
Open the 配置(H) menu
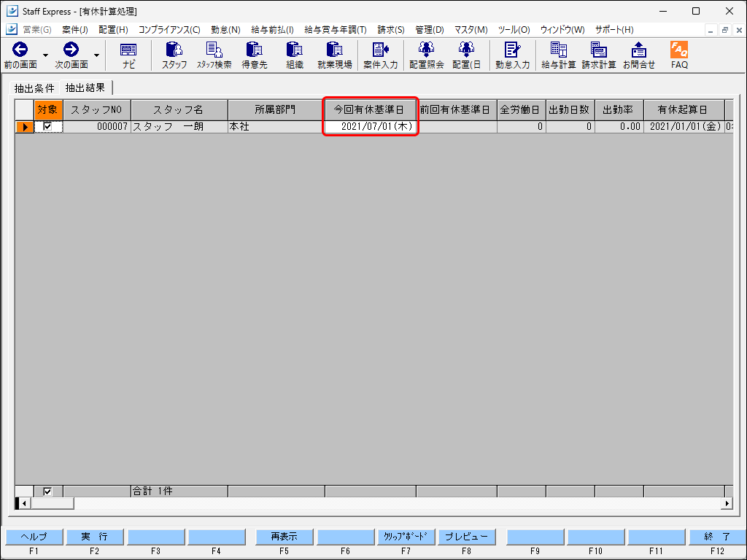pos(113,29)
